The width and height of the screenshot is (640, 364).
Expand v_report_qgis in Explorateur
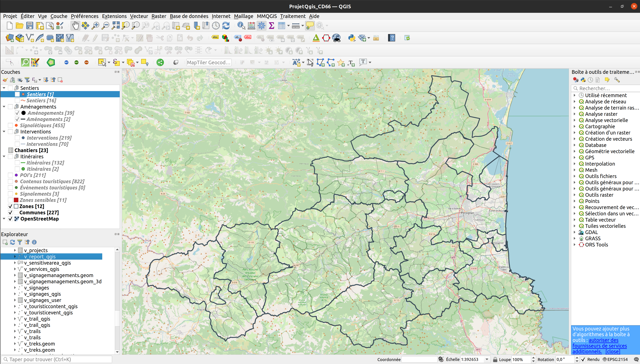15,256
